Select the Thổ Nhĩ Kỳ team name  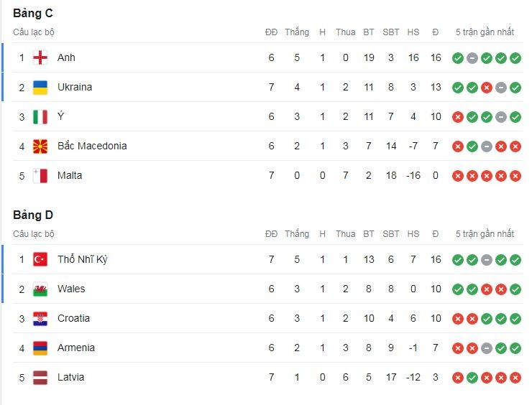(x=82, y=259)
